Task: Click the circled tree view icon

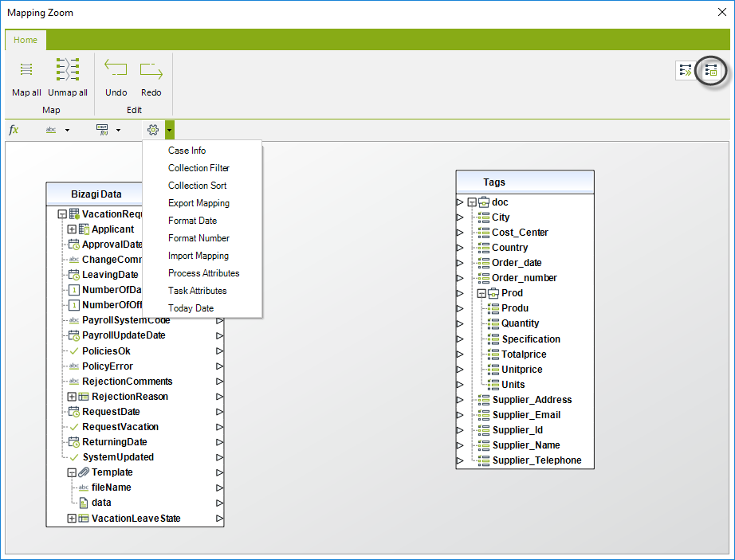Action: click(x=711, y=71)
